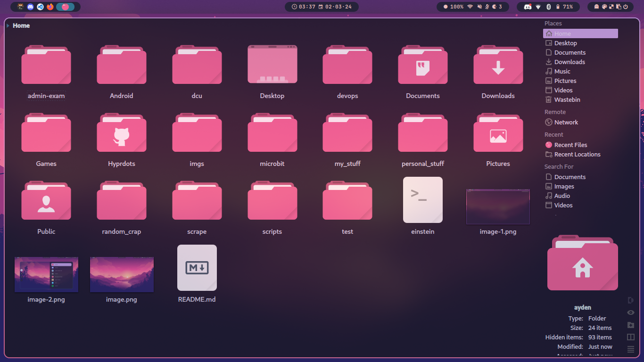Toggle split view with two-pane icon
The height and width of the screenshot is (362, 644).
pos(631,337)
